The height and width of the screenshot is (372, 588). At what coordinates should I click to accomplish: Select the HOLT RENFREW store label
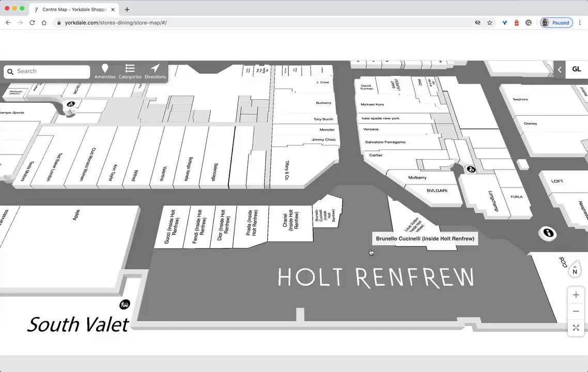click(x=376, y=277)
